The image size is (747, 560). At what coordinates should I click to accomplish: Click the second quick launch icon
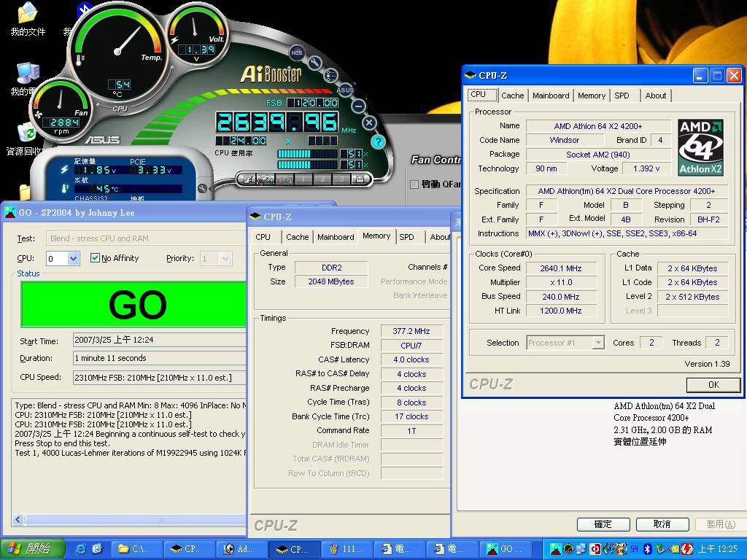point(97,548)
